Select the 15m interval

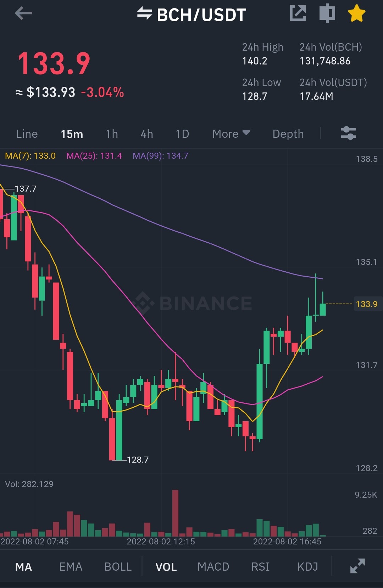click(x=72, y=134)
